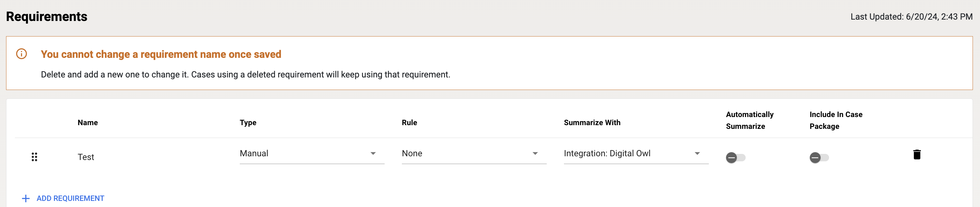Click the orange warning title about requirement names
Image resolution: width=980 pixels, height=207 pixels.
(161, 54)
